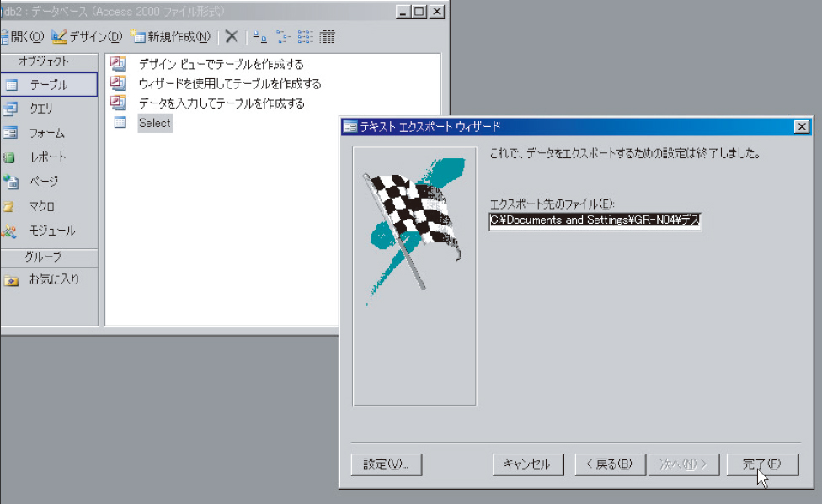This screenshot has width=822, height=504.
Task: Click the export file path field
Action: pos(595,220)
